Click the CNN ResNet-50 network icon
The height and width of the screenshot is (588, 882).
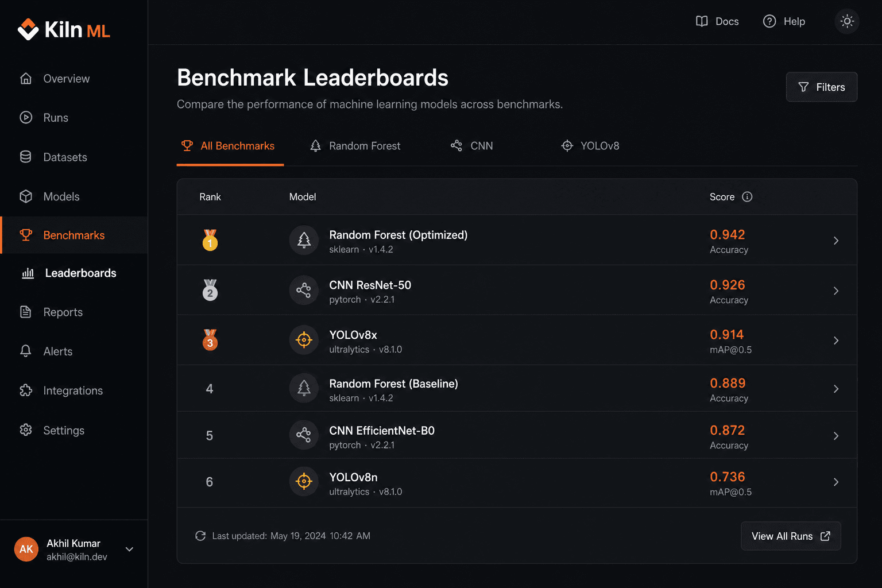click(x=304, y=291)
